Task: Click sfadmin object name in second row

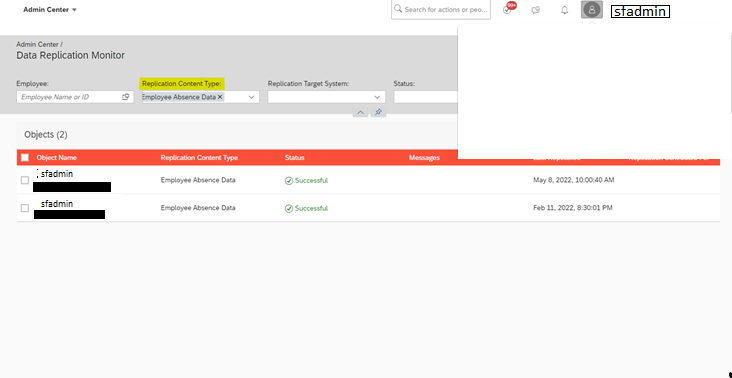Action: coord(57,204)
